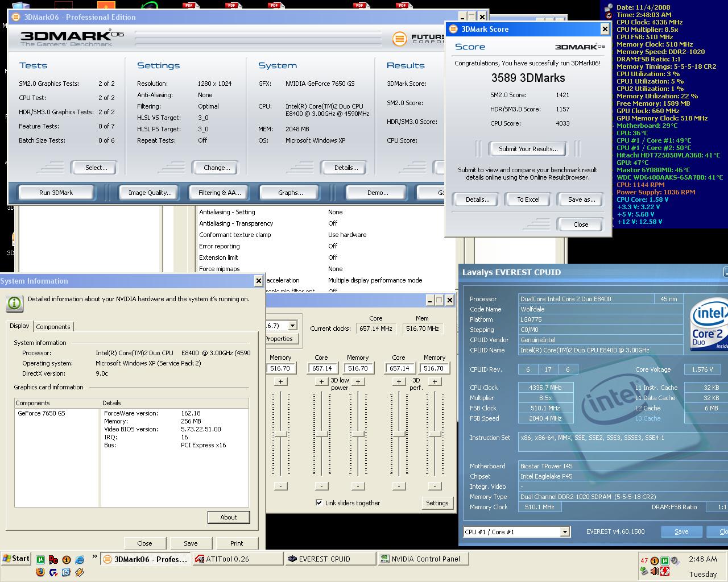Click the orange EVEREST info tray icon
This screenshot has width=728, height=582.
pyautogui.click(x=655, y=560)
